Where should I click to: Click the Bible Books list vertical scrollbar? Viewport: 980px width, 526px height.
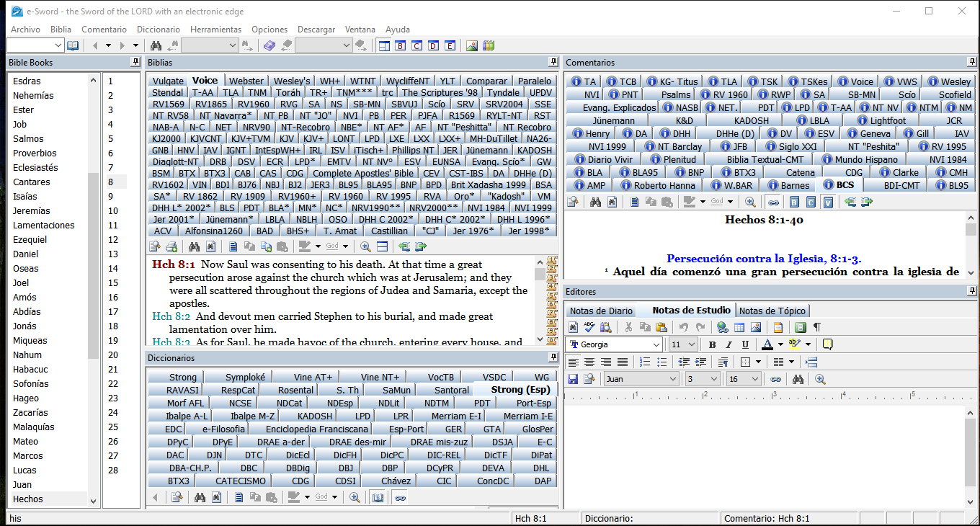tap(94, 288)
